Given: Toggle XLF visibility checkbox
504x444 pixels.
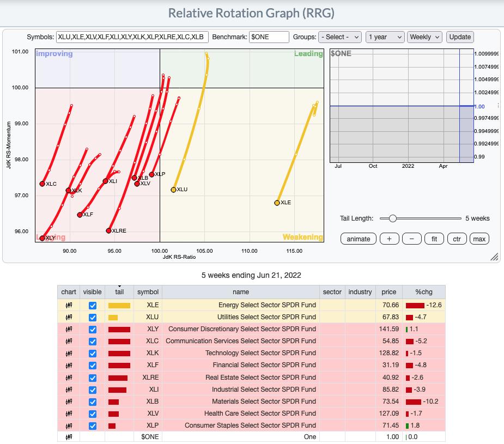Looking at the screenshot, I should click(x=93, y=366).
